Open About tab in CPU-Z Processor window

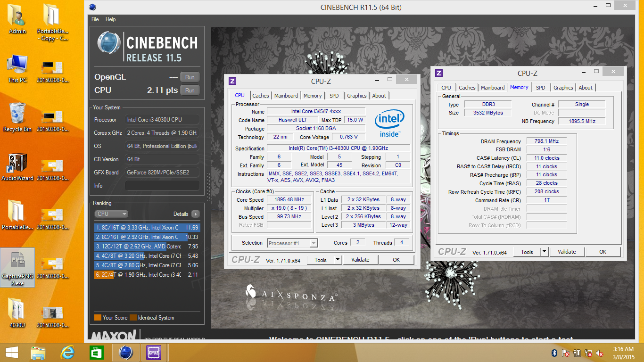tap(379, 96)
